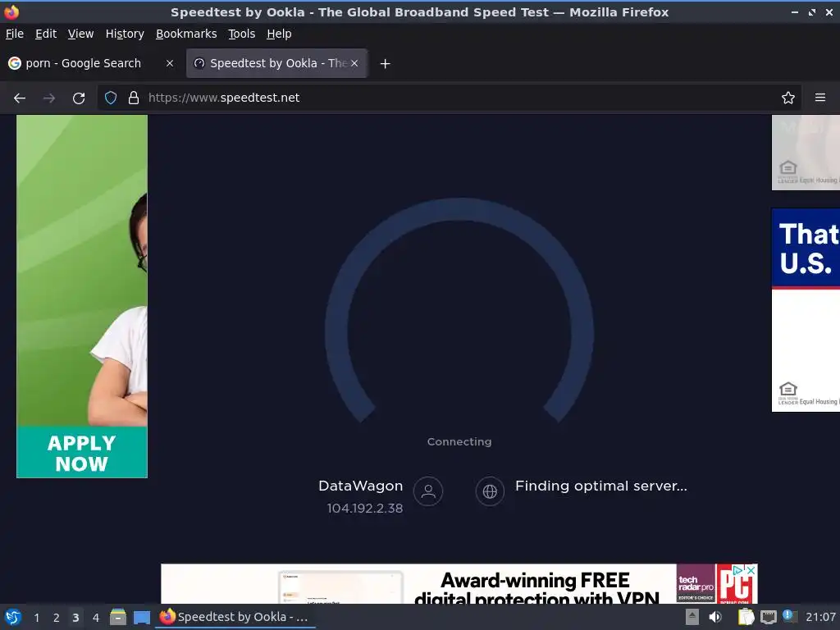Click APPLY NOW on left ad
This screenshot has height=630, width=840.
[82, 453]
